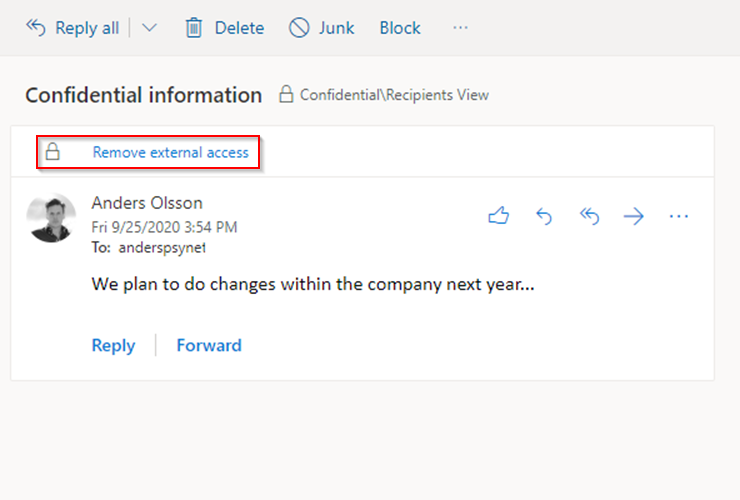Click the Delete trash can icon
This screenshot has height=500, width=740.
click(194, 28)
